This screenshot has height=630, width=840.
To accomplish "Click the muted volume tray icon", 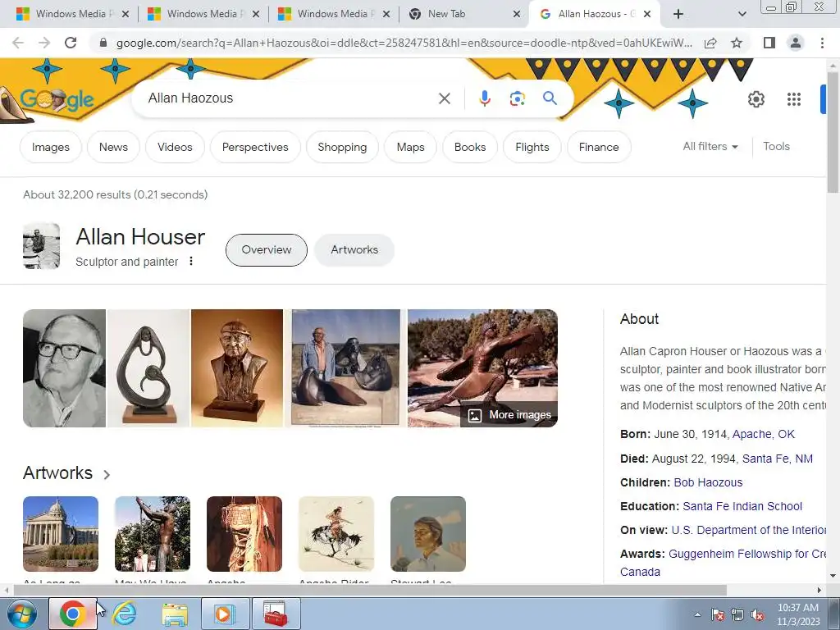I will point(757,615).
